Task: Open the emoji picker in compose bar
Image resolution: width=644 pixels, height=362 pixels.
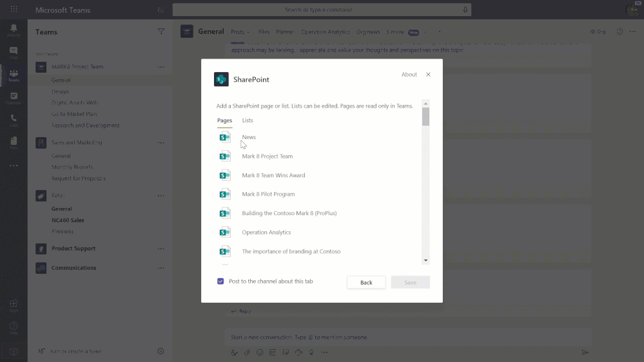Action: (x=260, y=352)
